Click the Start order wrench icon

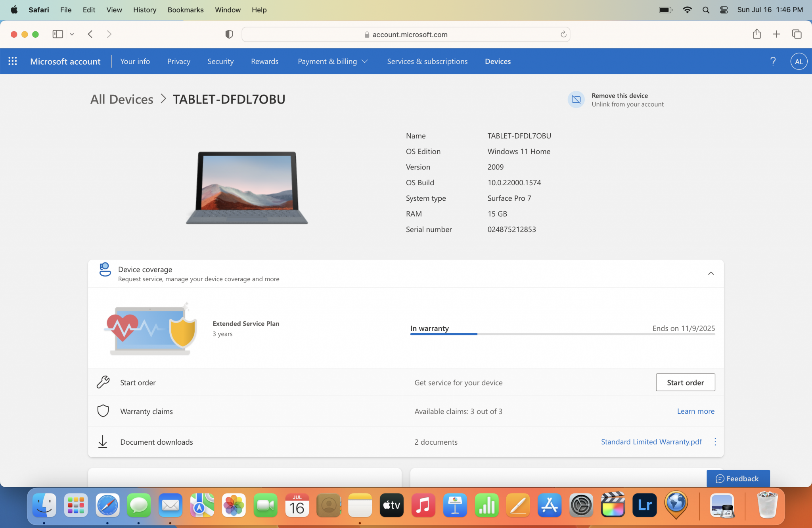click(103, 382)
